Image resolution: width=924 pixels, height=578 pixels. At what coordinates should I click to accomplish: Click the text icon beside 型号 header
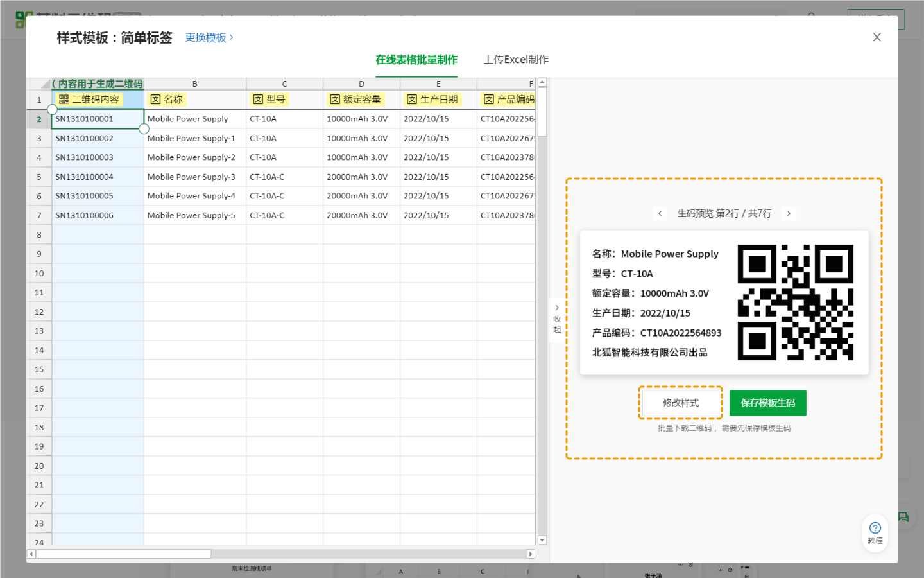[x=258, y=100]
